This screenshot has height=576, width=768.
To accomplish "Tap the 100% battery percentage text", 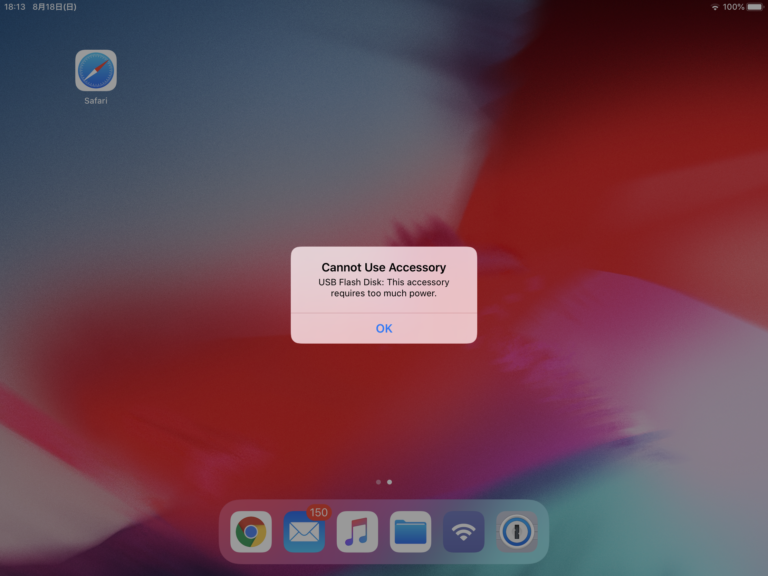I will [733, 7].
